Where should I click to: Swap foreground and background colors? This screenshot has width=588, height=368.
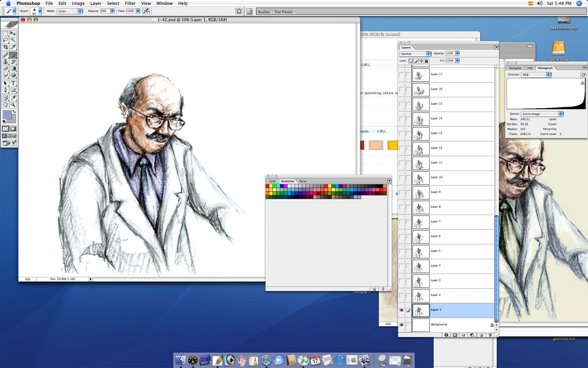[14, 112]
